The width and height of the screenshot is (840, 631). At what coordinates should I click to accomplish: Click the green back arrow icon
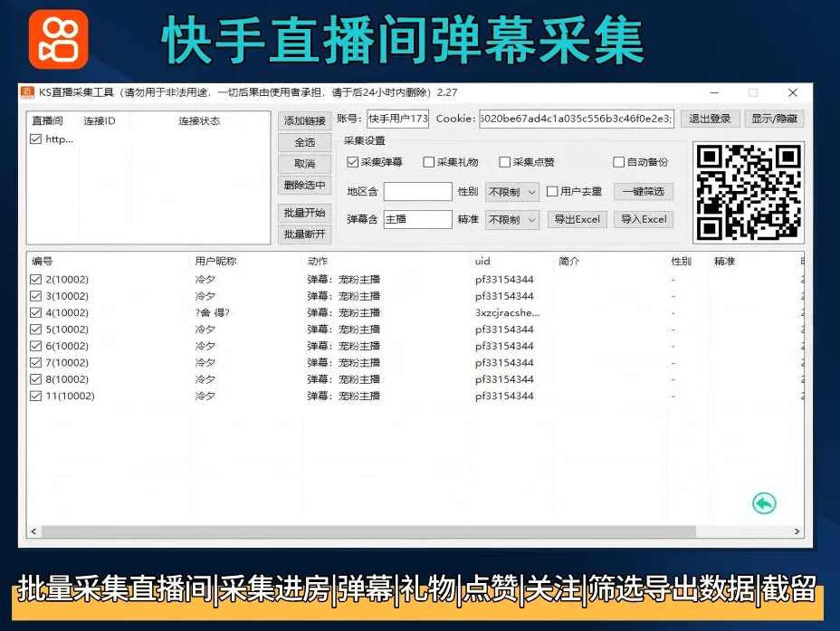(x=764, y=503)
